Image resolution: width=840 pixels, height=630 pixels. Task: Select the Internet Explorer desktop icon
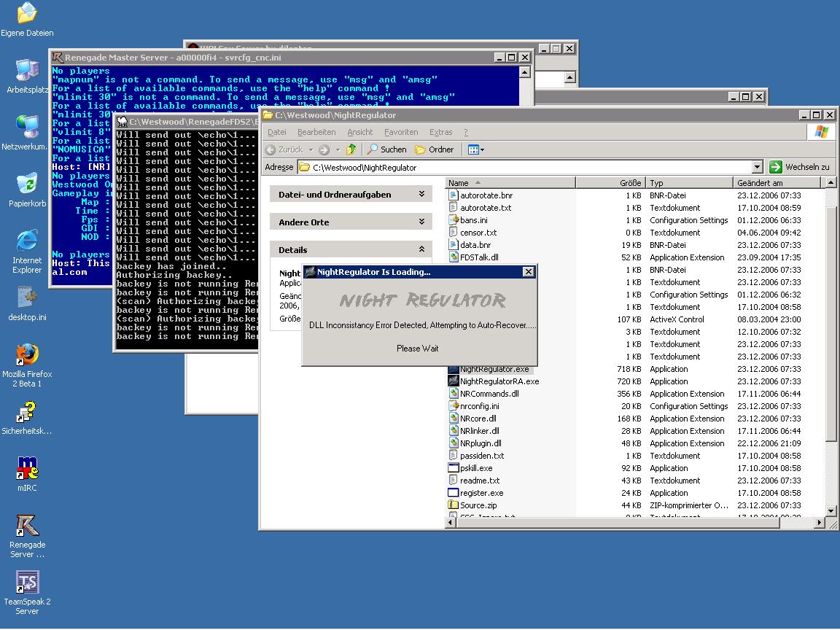tap(27, 242)
